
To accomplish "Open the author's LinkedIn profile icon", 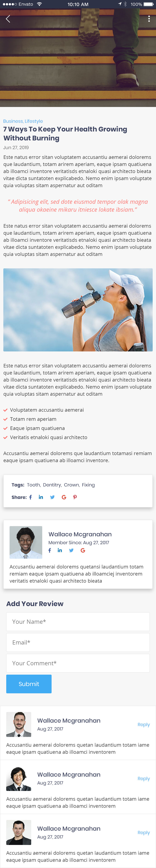I will click(x=60, y=550).
